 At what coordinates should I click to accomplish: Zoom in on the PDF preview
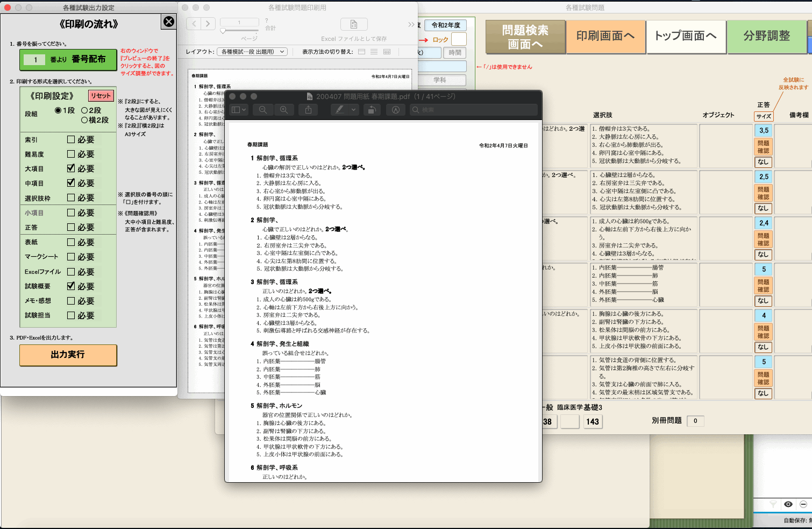coord(284,110)
